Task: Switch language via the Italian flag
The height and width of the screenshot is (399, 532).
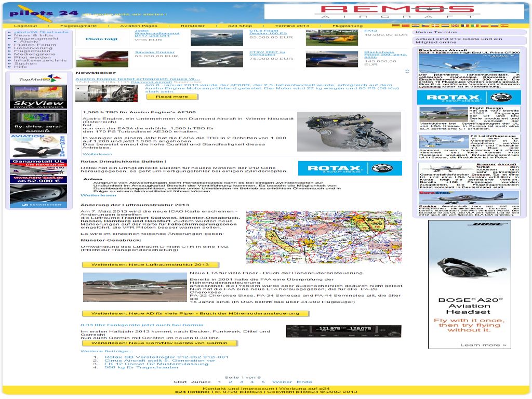Action: [475, 25]
